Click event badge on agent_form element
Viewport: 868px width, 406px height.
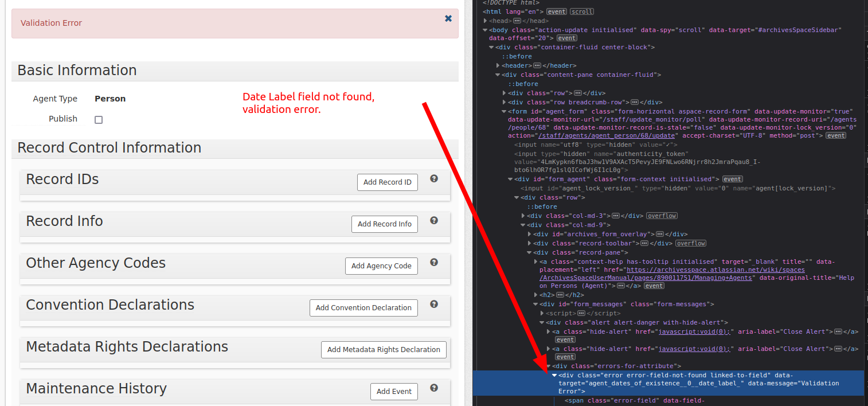[x=836, y=135]
